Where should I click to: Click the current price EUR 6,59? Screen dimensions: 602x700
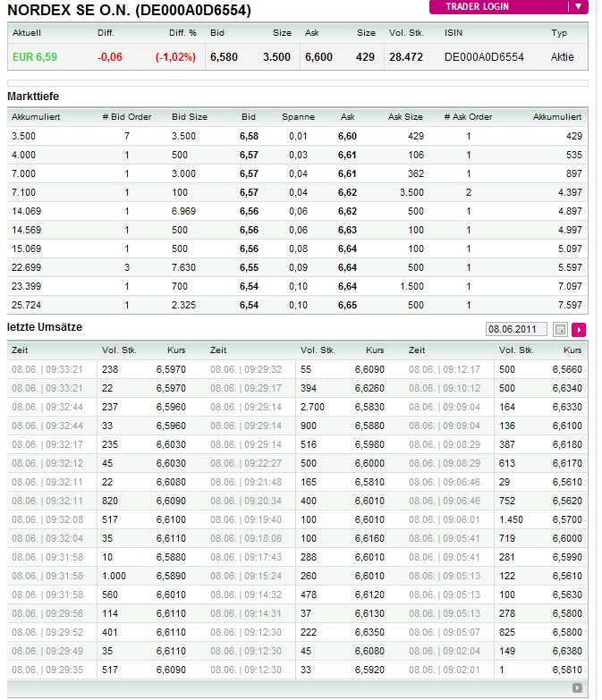tap(35, 57)
